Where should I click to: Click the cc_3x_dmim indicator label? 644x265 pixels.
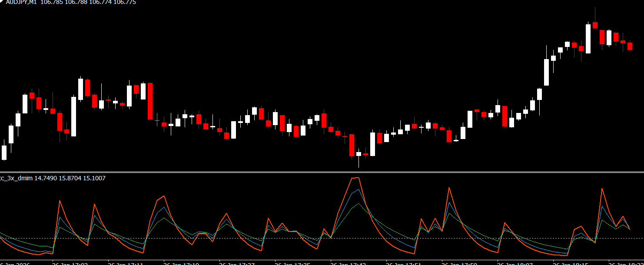coord(17,178)
